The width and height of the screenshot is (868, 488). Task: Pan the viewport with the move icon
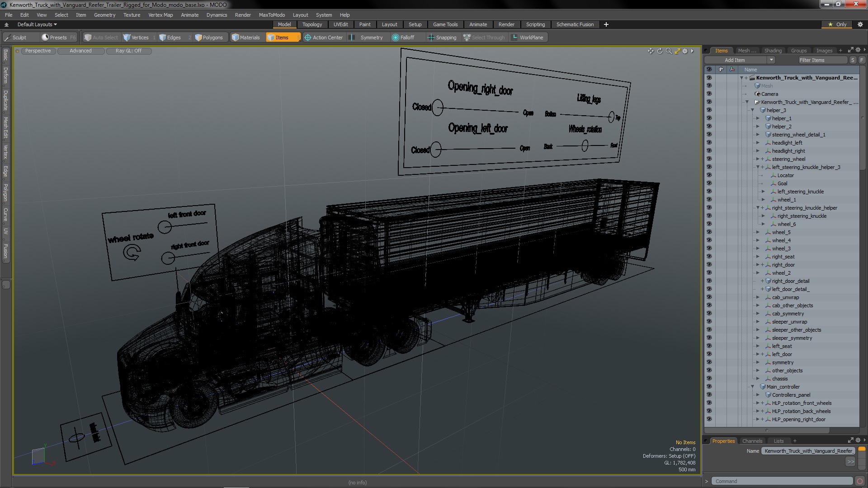pos(651,51)
